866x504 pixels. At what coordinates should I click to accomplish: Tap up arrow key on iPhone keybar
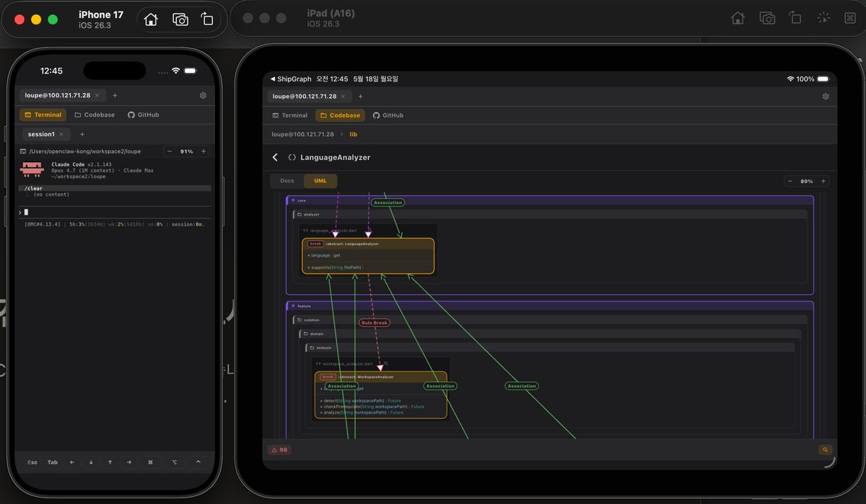[x=110, y=462]
